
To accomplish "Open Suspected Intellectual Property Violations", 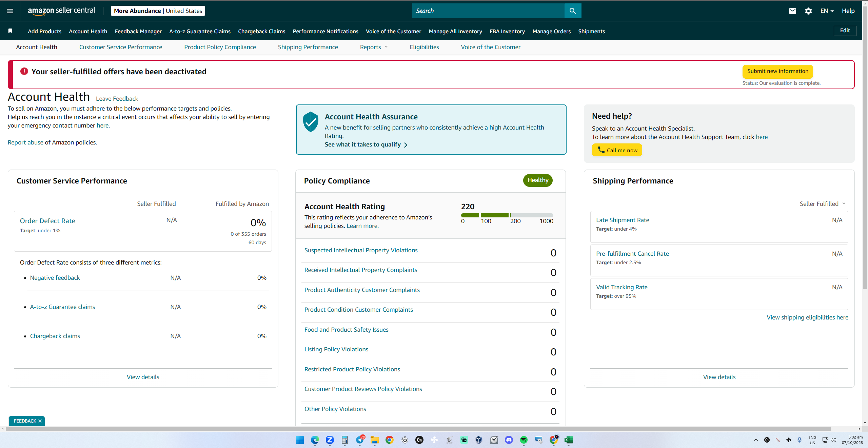I will (x=361, y=250).
